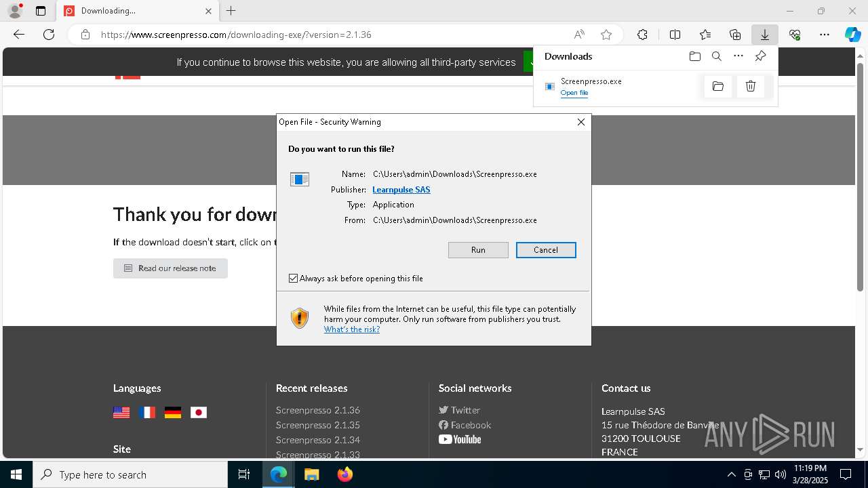Open Settings and more ellipsis menu
Screen dimensions: 868x488
[x=825, y=35]
